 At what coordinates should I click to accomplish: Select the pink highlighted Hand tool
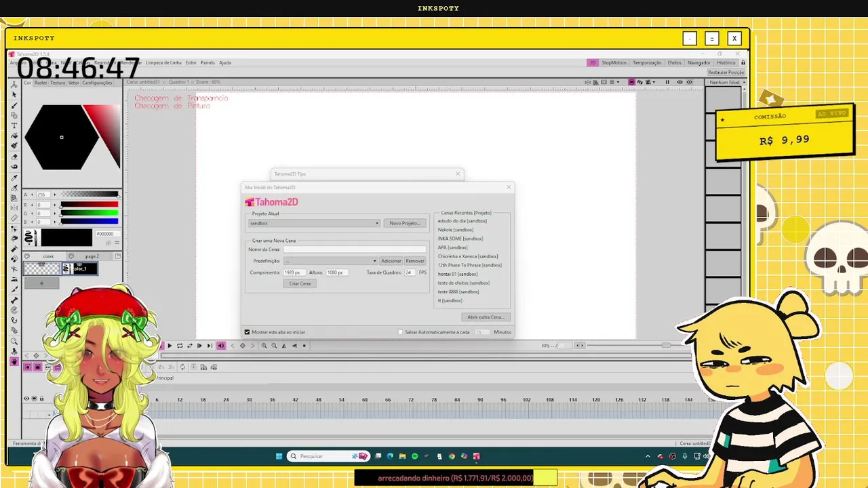14,361
